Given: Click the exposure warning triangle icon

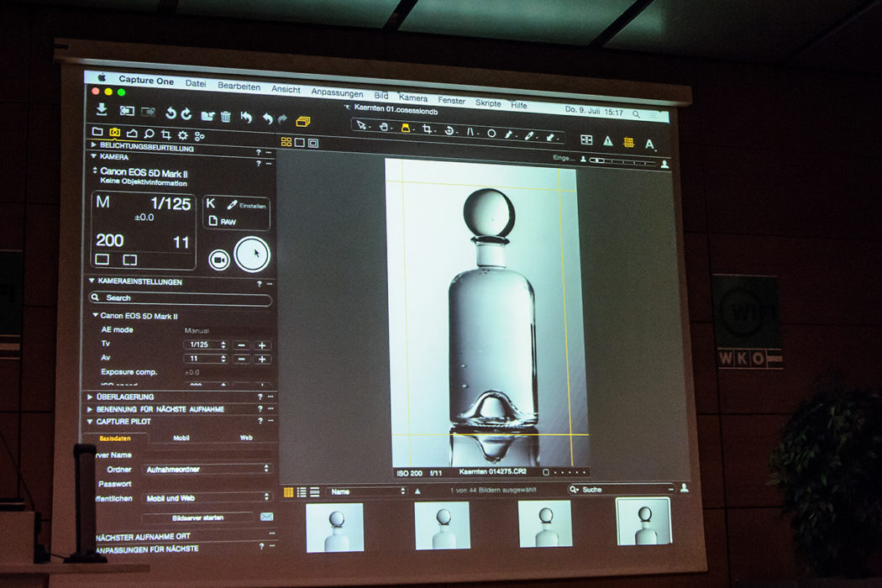Looking at the screenshot, I should pos(606,140).
